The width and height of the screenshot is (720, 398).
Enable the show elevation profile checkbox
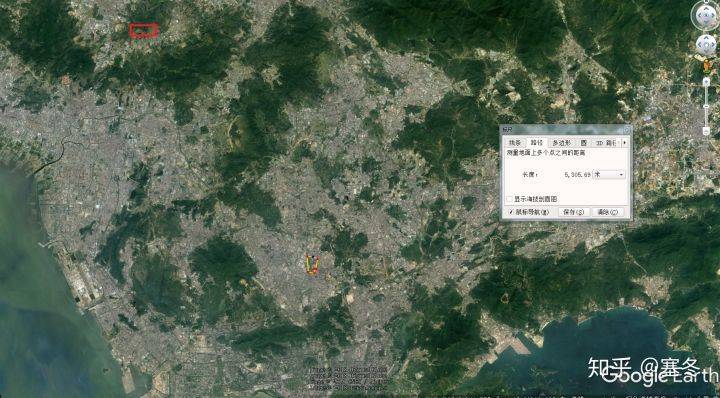point(509,199)
